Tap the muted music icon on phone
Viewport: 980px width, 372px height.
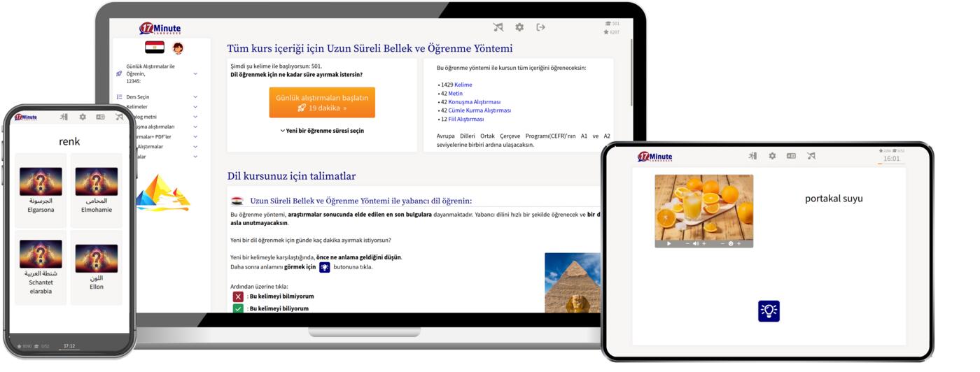(x=119, y=117)
